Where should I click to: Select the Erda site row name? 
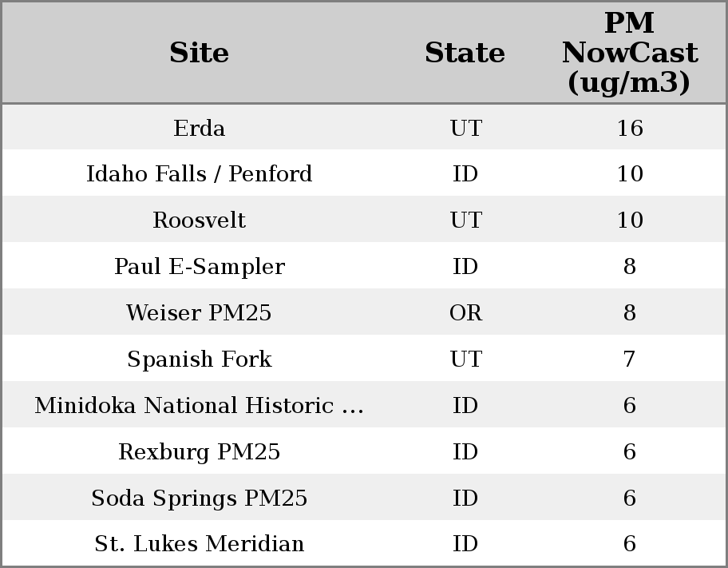tap(199, 129)
